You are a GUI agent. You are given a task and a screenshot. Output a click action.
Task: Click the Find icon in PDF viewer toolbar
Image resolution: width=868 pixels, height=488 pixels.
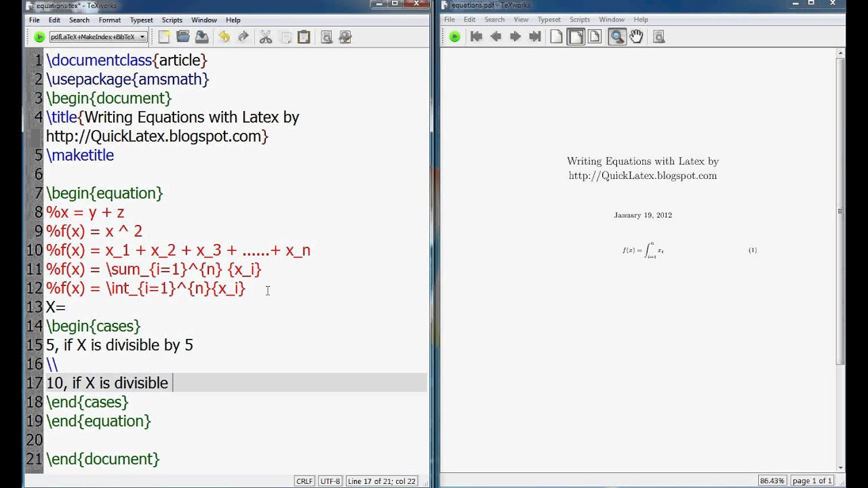(658, 37)
